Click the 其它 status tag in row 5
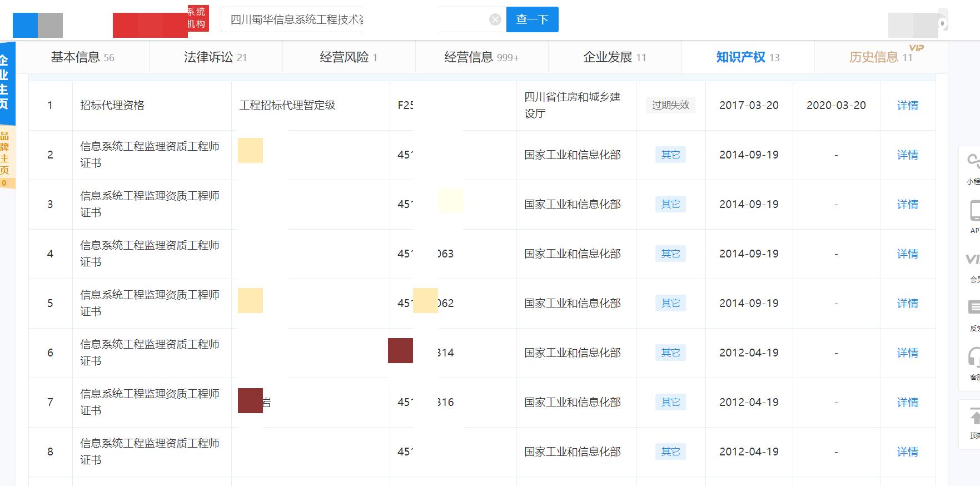 [670, 303]
